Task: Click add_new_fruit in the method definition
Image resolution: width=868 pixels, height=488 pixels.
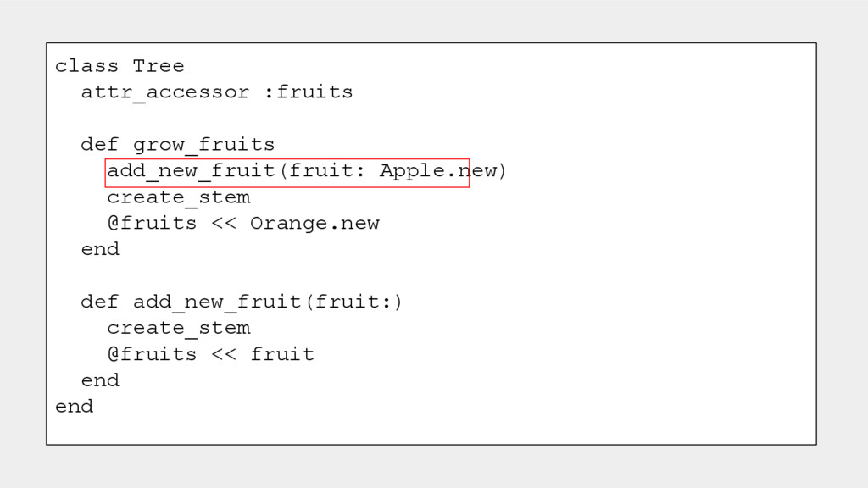Action: (x=217, y=302)
